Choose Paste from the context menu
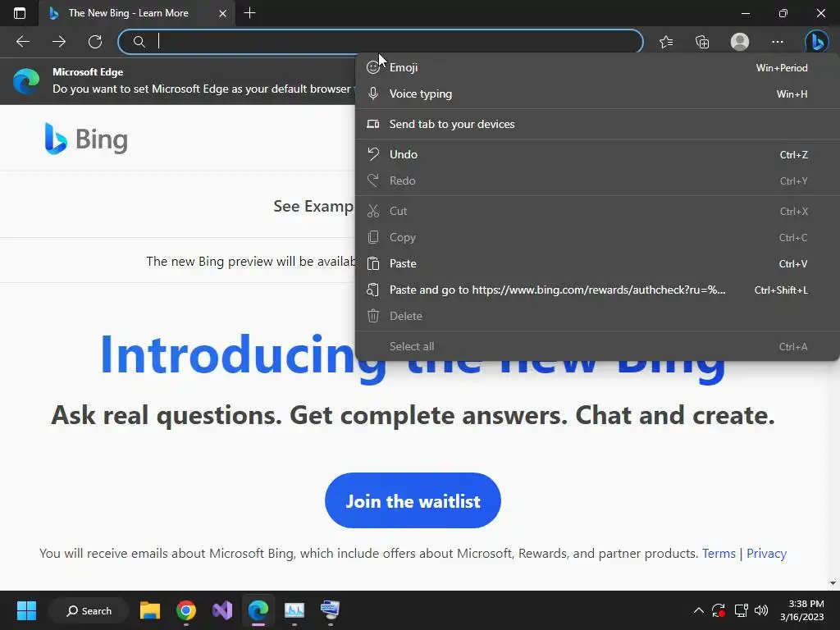The height and width of the screenshot is (630, 840). pyautogui.click(x=597, y=263)
